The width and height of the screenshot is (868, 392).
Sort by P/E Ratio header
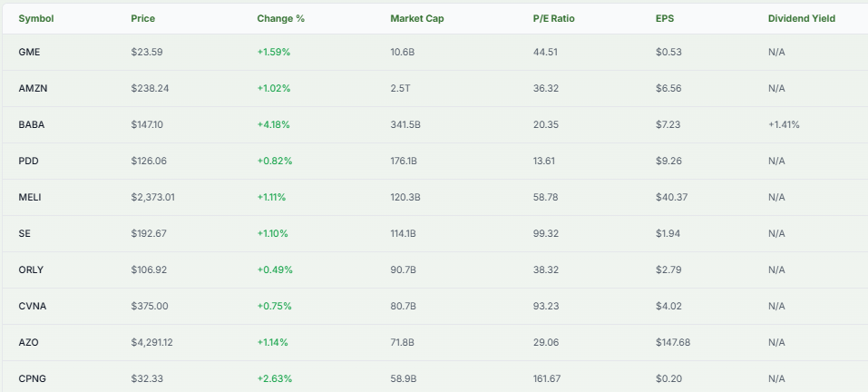555,18
